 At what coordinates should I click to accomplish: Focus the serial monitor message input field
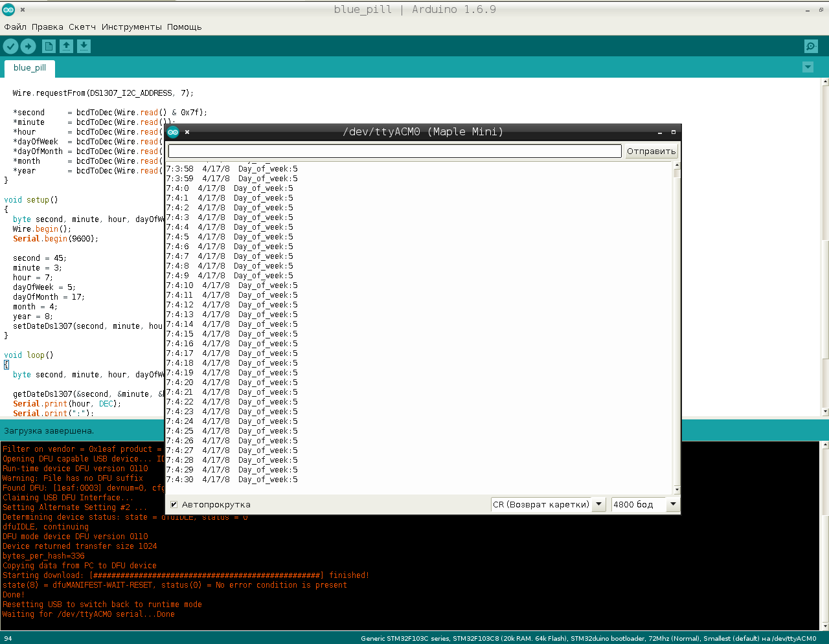[x=394, y=151]
